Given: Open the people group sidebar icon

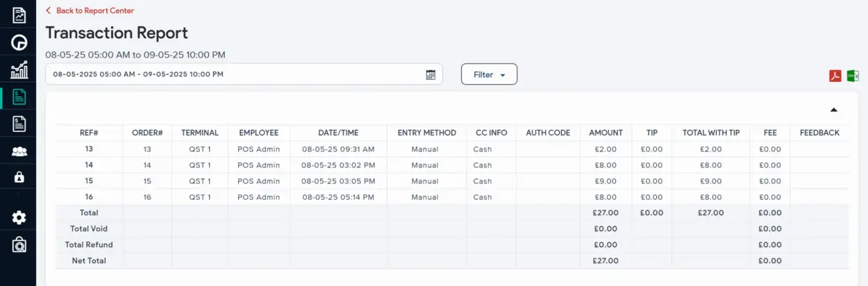Looking at the screenshot, I should click(x=19, y=151).
